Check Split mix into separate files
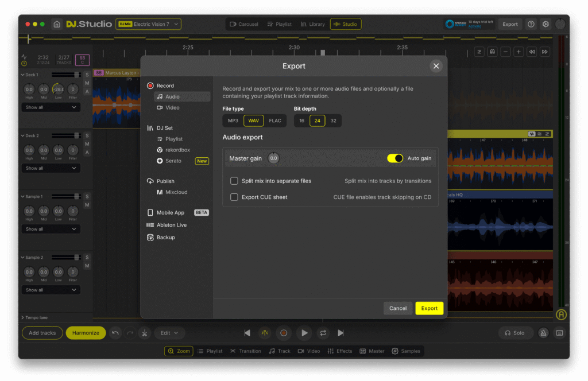This screenshot has height=381, width=588. [x=234, y=181]
